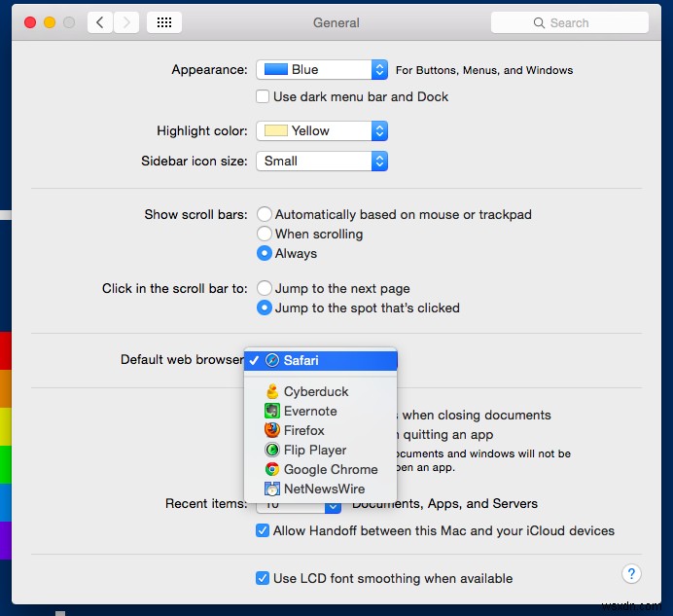Toggle Allow Handoff with iCloud devices checkbox
The width and height of the screenshot is (673, 616).
click(263, 530)
